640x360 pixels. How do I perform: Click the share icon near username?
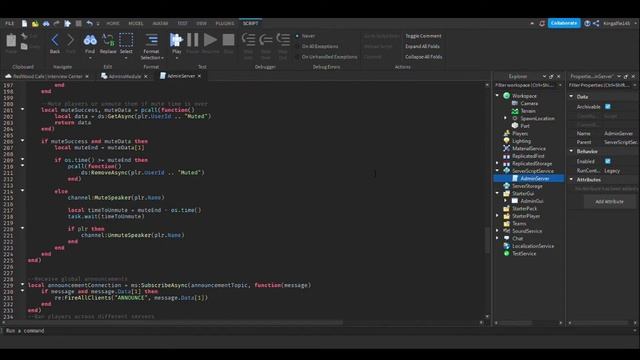pyautogui.click(x=596, y=24)
